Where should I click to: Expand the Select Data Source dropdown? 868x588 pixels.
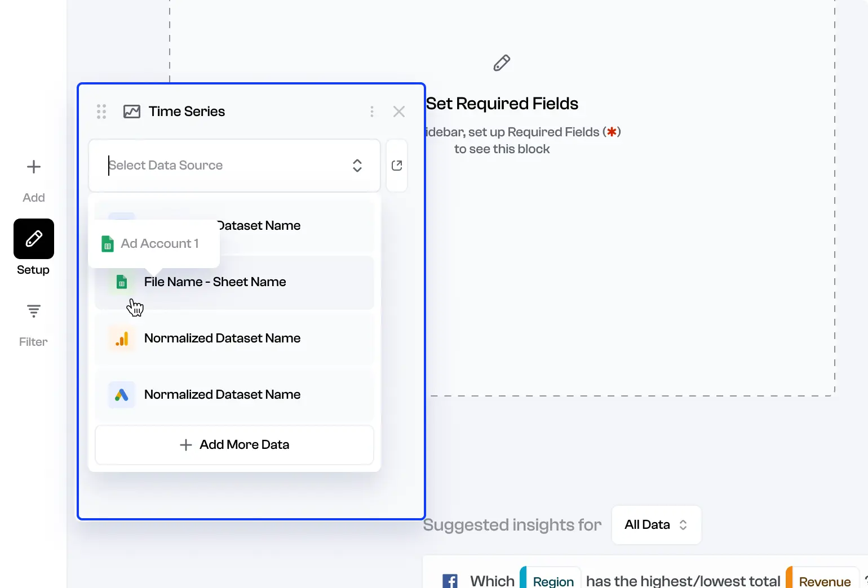[x=357, y=165]
